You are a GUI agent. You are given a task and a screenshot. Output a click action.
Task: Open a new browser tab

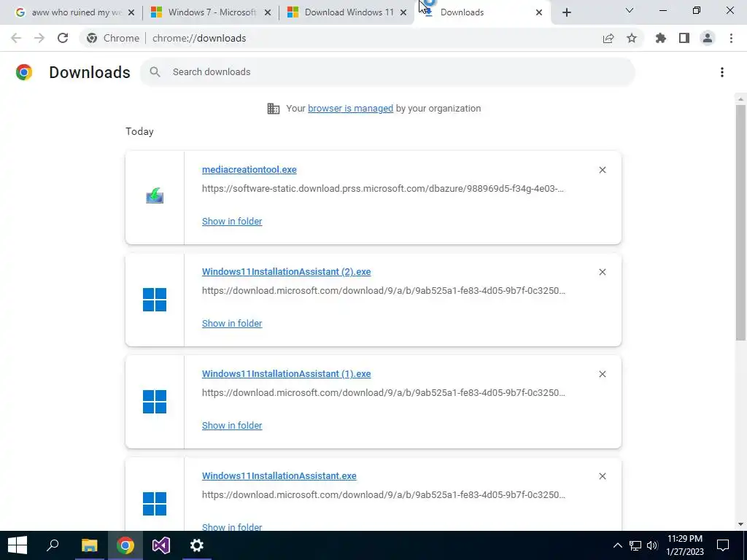[566, 12]
